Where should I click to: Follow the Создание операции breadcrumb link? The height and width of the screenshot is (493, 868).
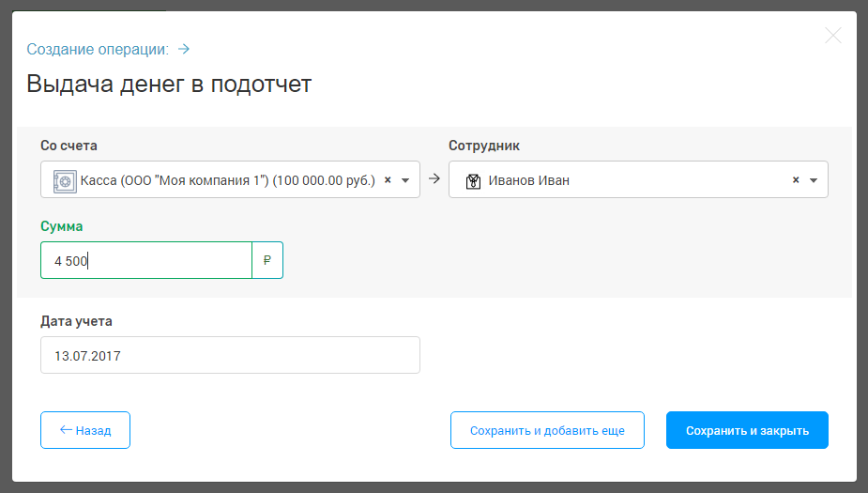pos(98,49)
